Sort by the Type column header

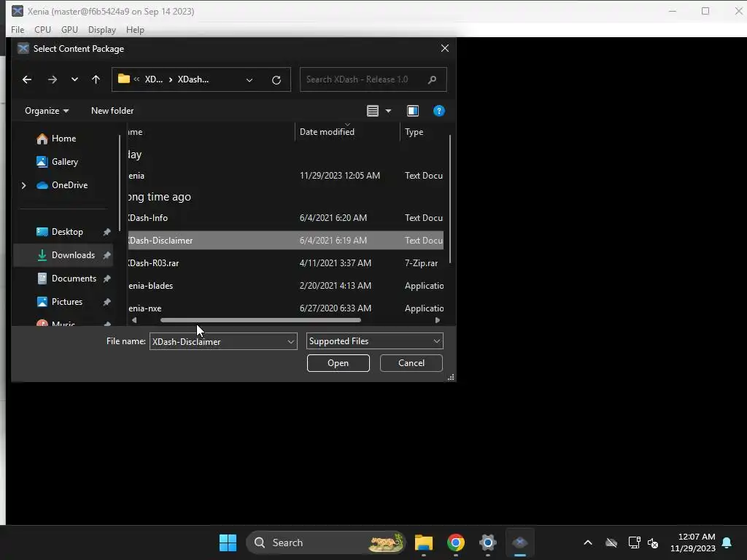[422, 132]
